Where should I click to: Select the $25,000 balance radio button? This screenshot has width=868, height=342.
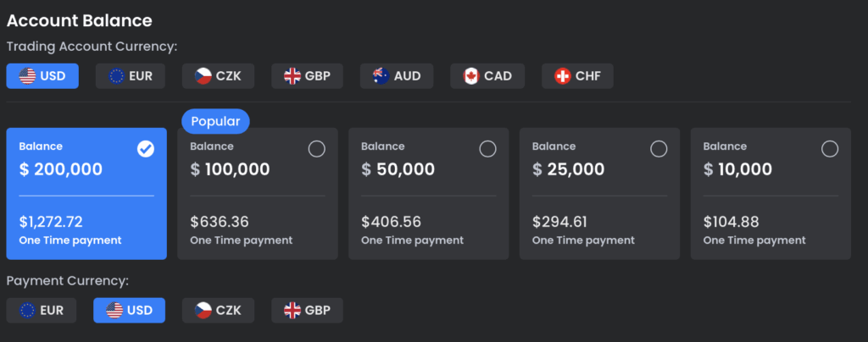(x=659, y=149)
